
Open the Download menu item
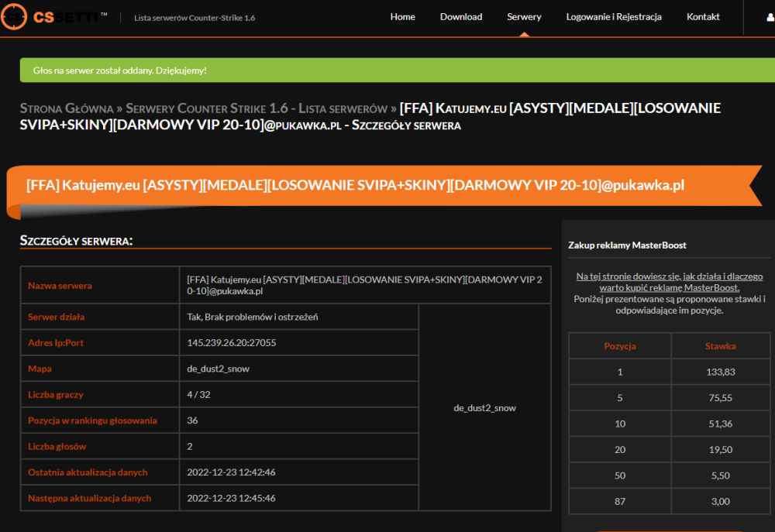pyautogui.click(x=460, y=17)
